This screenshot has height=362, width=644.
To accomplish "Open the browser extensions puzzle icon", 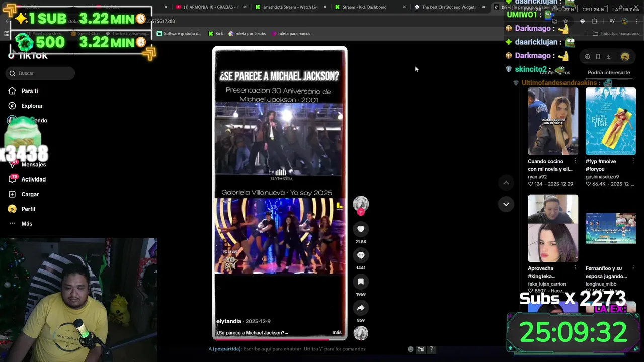I will tap(595, 21).
